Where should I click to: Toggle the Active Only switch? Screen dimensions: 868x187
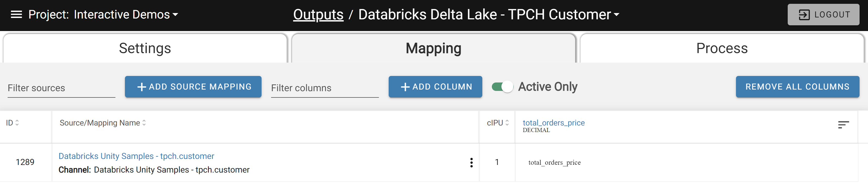pos(502,87)
